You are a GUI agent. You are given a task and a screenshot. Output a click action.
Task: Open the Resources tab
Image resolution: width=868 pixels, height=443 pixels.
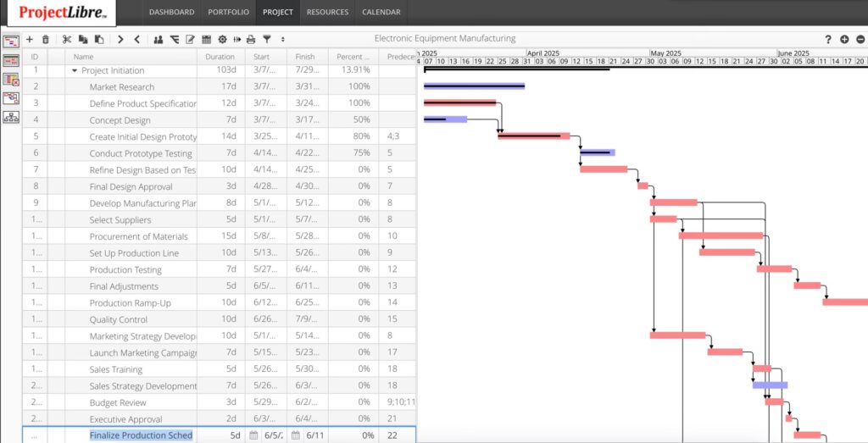pos(327,12)
